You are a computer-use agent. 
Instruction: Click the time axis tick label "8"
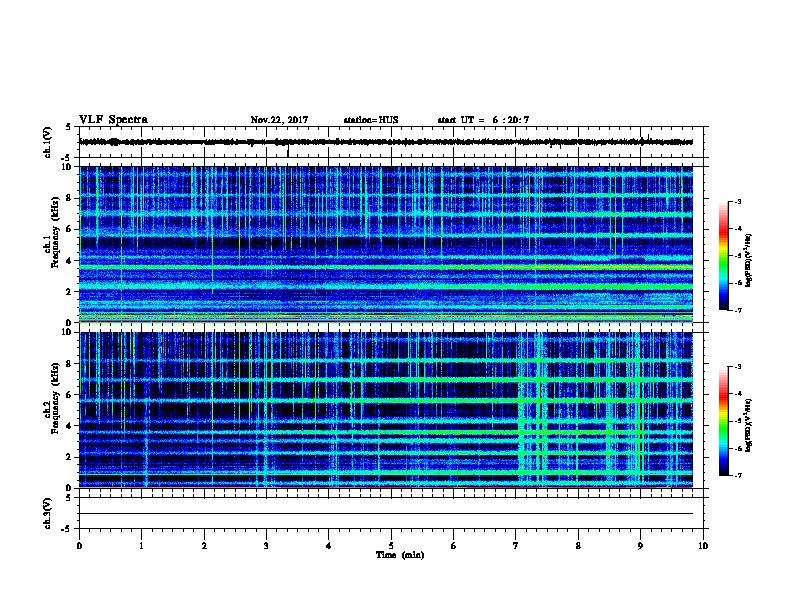pos(578,546)
